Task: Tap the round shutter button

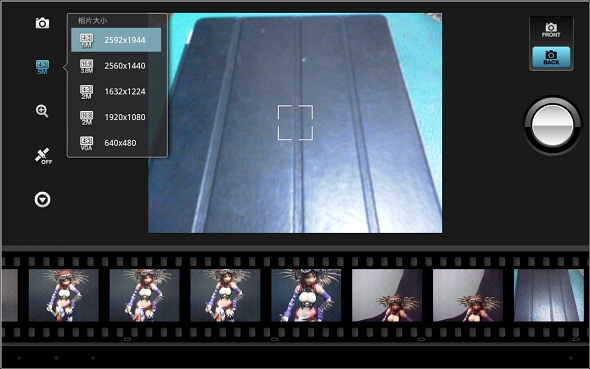Action: 552,125
